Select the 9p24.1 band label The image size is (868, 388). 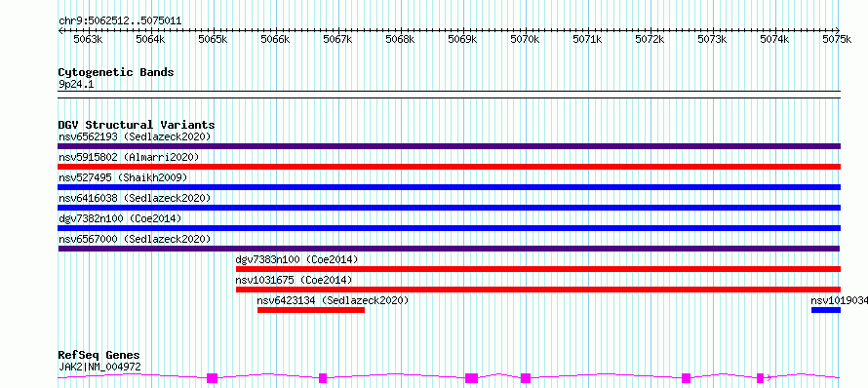coord(76,85)
